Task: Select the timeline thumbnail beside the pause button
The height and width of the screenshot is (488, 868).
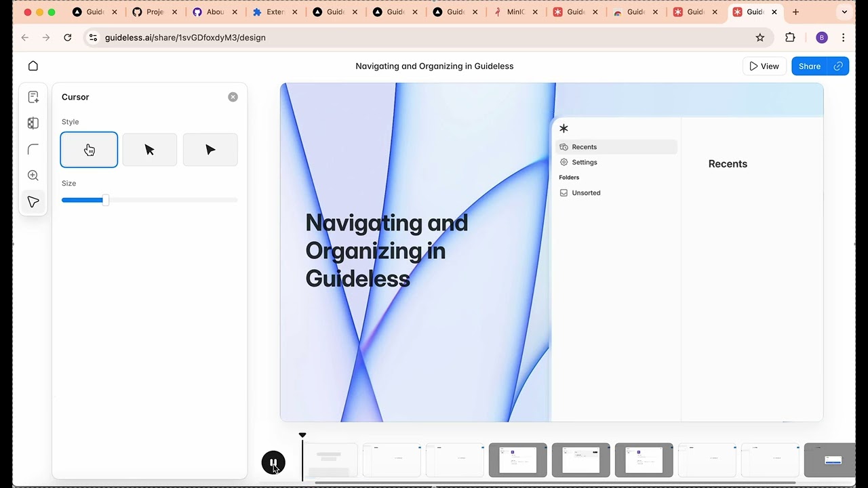Action: point(330,460)
